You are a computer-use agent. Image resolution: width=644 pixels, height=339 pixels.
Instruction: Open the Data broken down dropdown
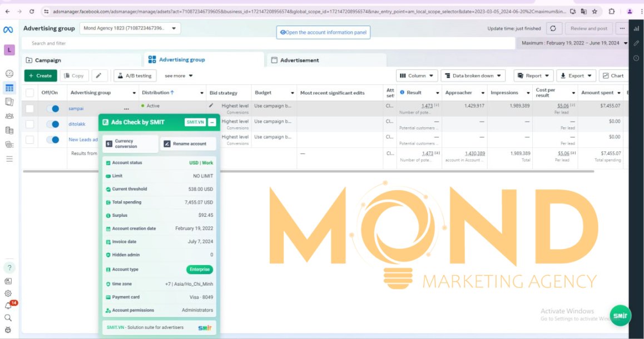click(x=473, y=76)
